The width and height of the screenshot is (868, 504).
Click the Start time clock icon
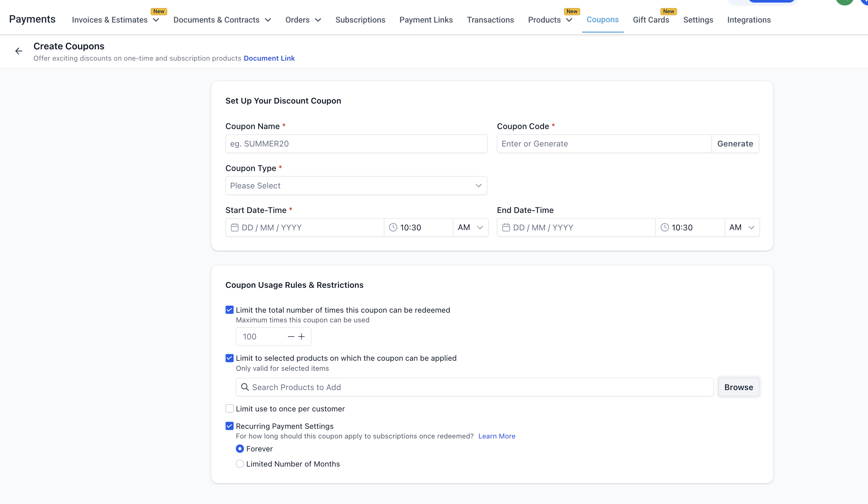click(393, 227)
